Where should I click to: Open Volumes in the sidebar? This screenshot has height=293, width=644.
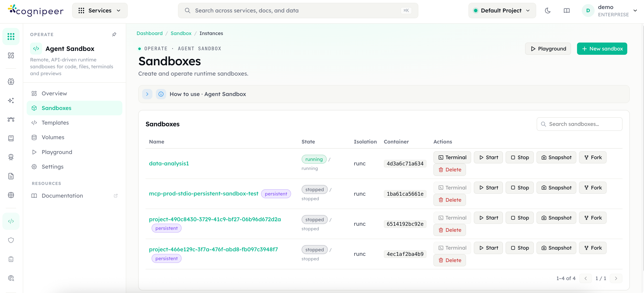74,137
